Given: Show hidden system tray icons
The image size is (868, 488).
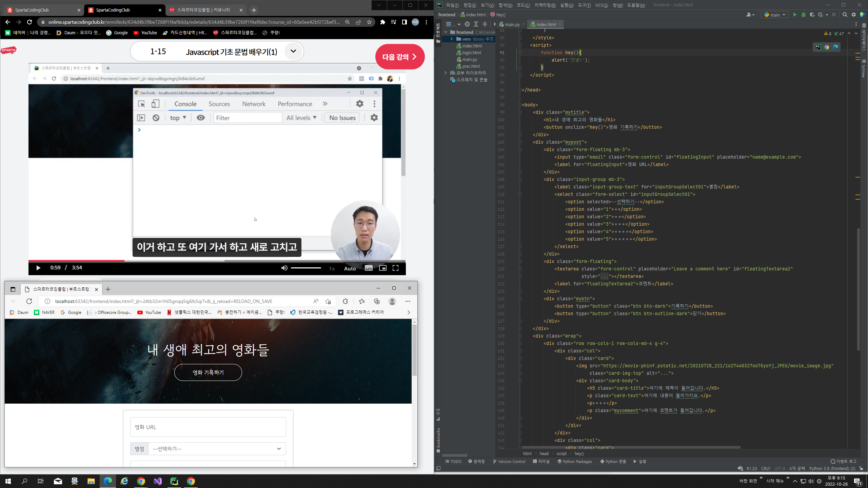Looking at the screenshot, I should pyautogui.click(x=795, y=481).
